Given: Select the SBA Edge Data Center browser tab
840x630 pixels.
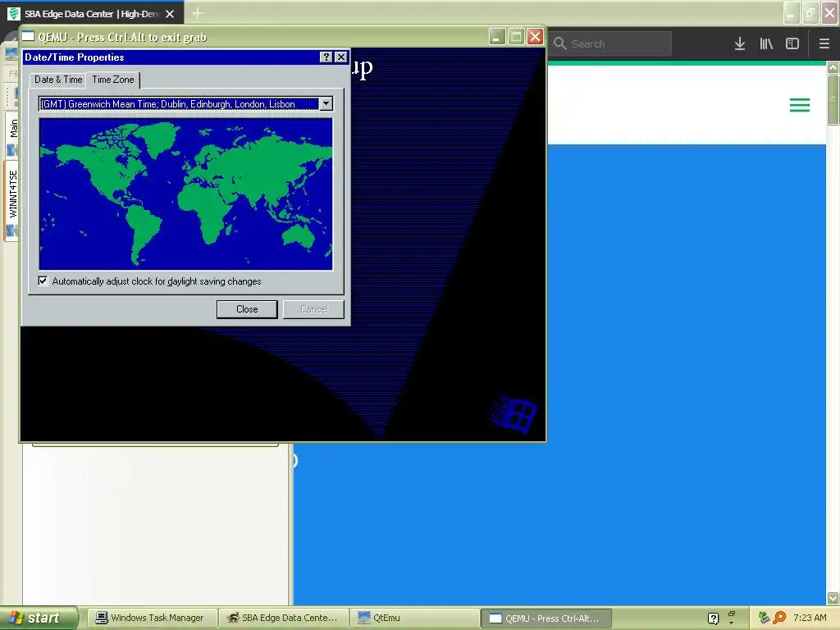Looking at the screenshot, I should [91, 14].
